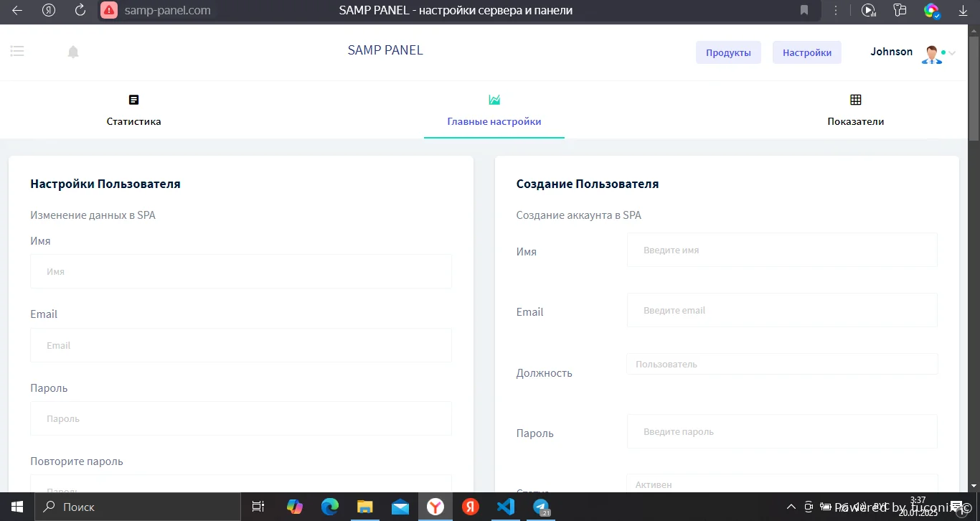980x521 pixels.
Task: Bookmark this page using the bookmark icon
Action: pyautogui.click(x=804, y=11)
